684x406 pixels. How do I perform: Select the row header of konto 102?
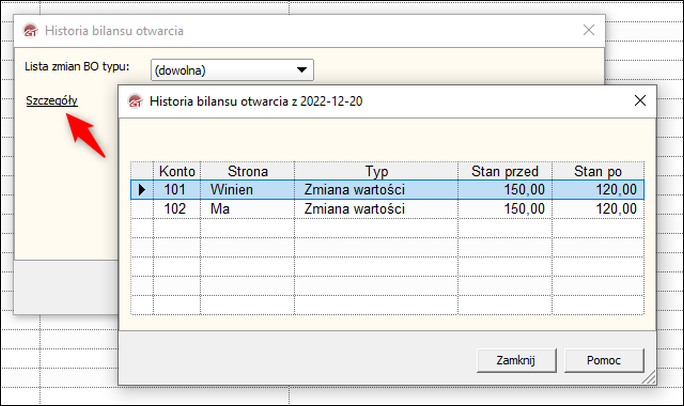click(x=142, y=209)
